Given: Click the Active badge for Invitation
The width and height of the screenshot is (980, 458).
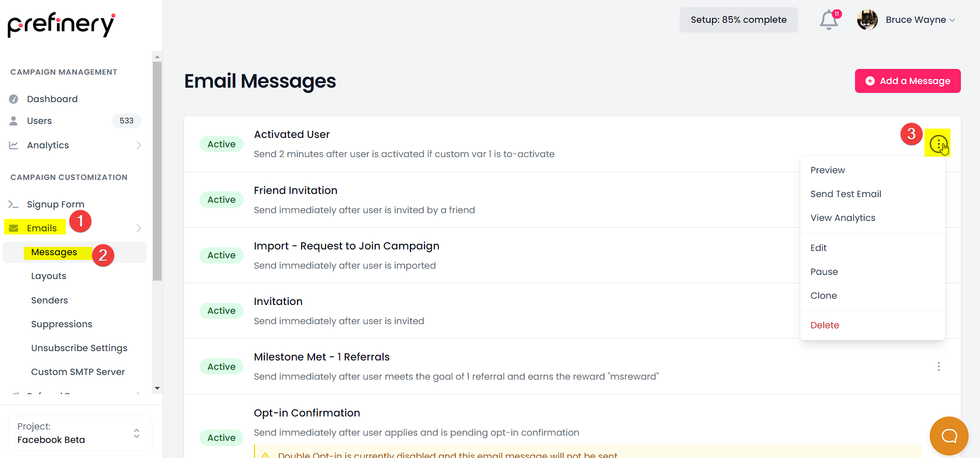Looking at the screenshot, I should point(221,311).
